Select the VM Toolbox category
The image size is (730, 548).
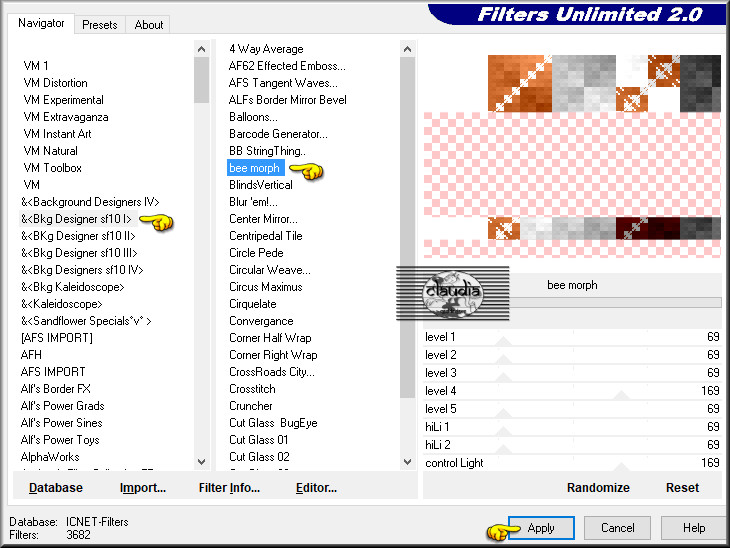coord(53,168)
